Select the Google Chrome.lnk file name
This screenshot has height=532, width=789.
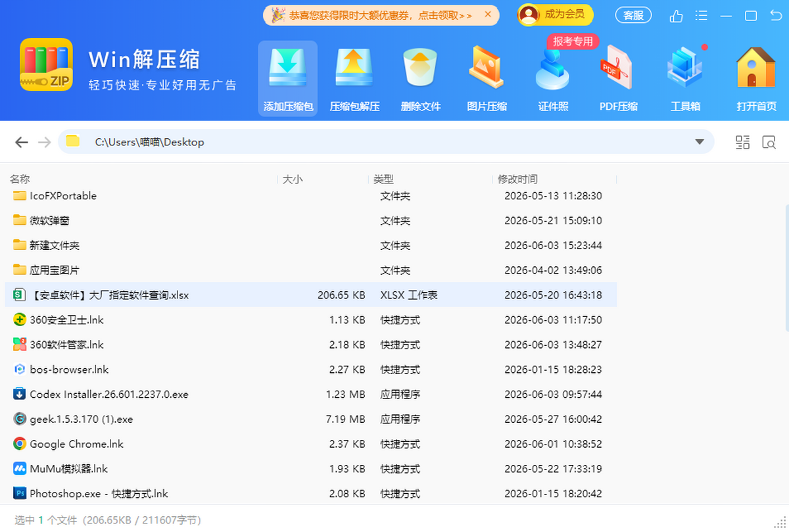[x=76, y=444]
